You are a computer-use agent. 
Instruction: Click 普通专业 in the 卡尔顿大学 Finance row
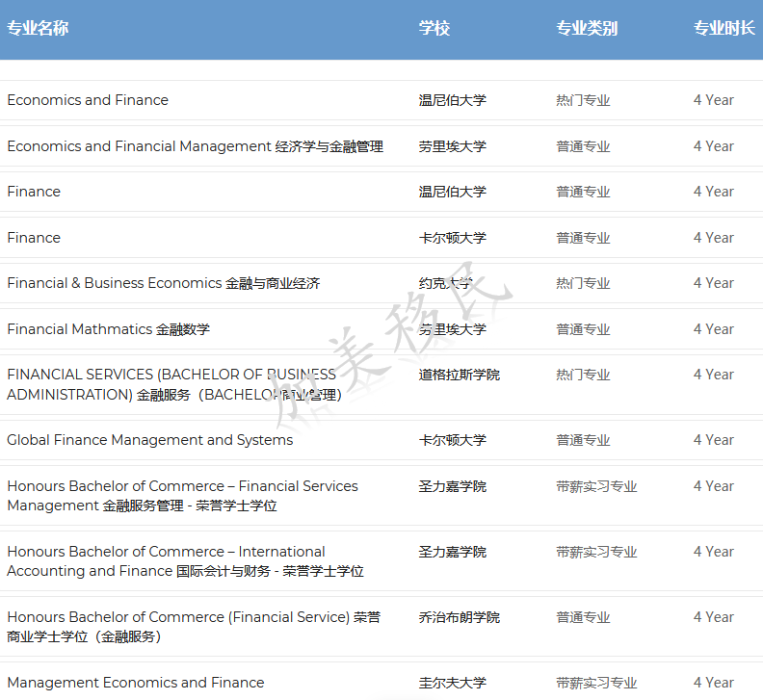pos(583,238)
